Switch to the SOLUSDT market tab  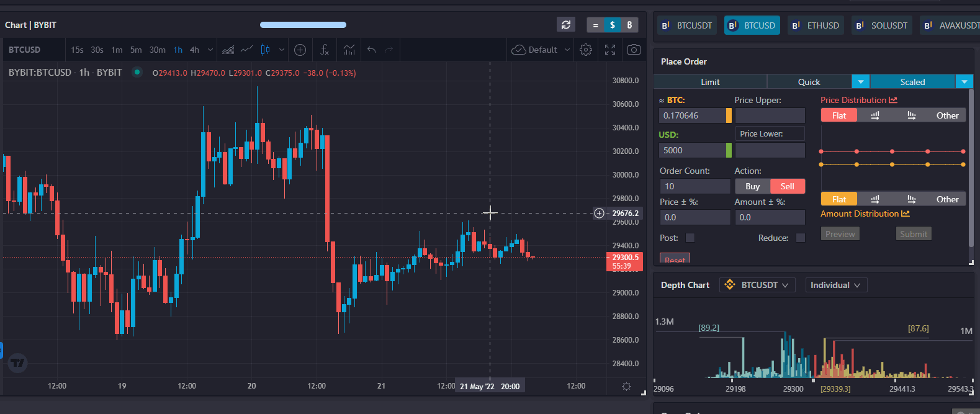pyautogui.click(x=881, y=25)
